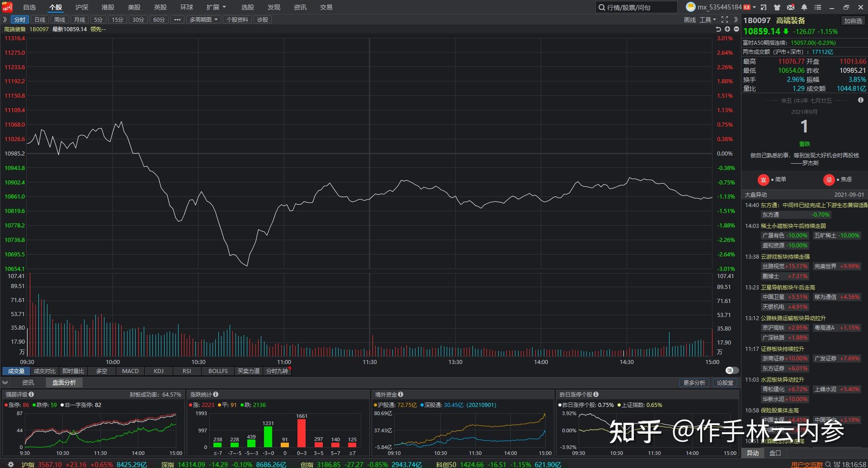The image size is (868, 468).
Task: Select the MACD indicator tab
Action: coord(130,371)
